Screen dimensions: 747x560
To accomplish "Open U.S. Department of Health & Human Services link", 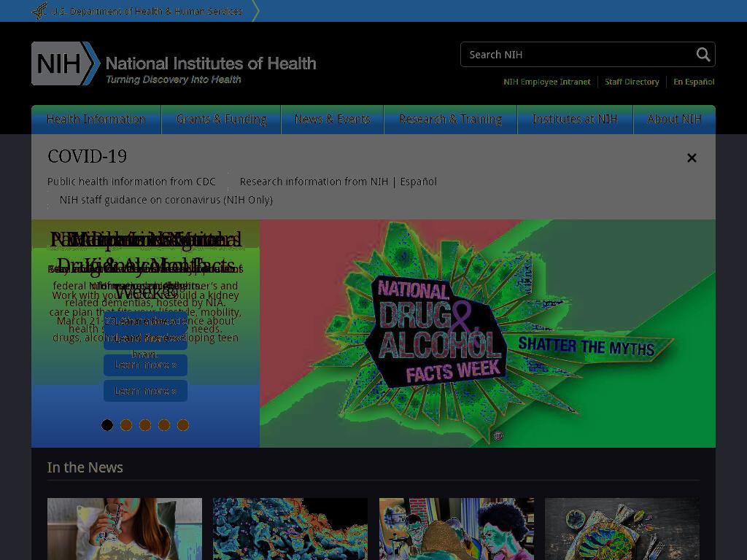I will point(147,11).
